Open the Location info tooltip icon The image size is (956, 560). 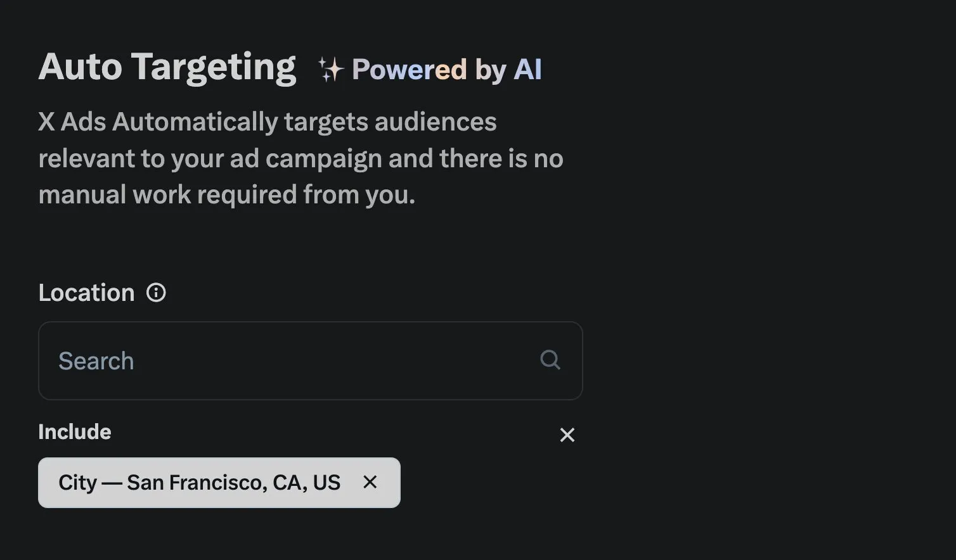[x=156, y=293]
